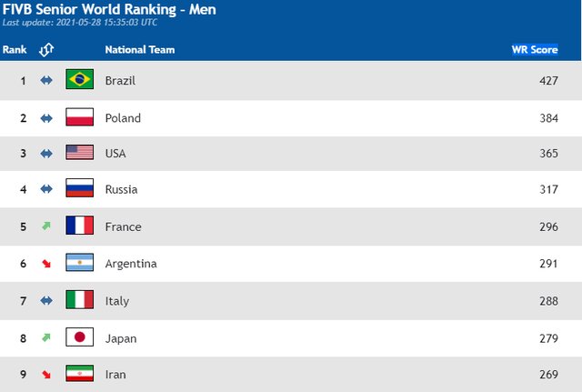Viewport: 582px width, 392px height.
Task: Click the Japan flag icon
Action: pos(80,337)
